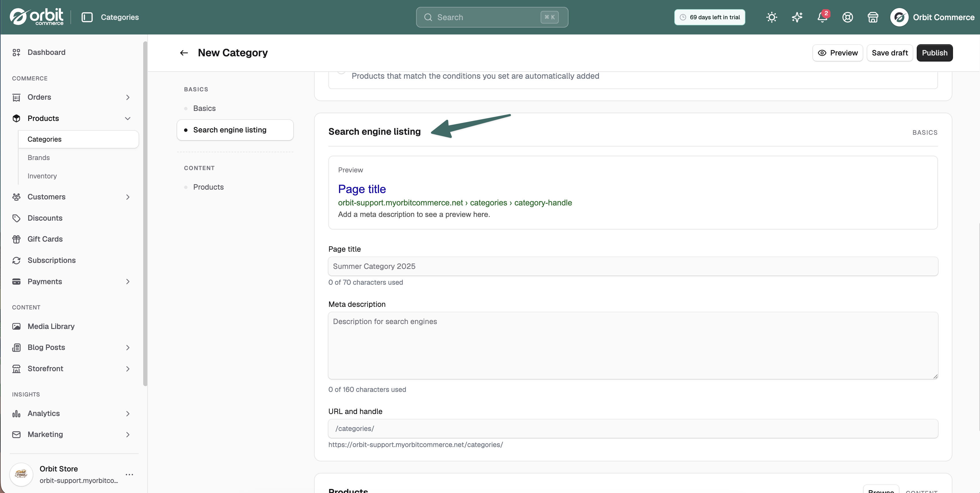
Task: Jump to Products section in page outline
Action: [208, 187]
